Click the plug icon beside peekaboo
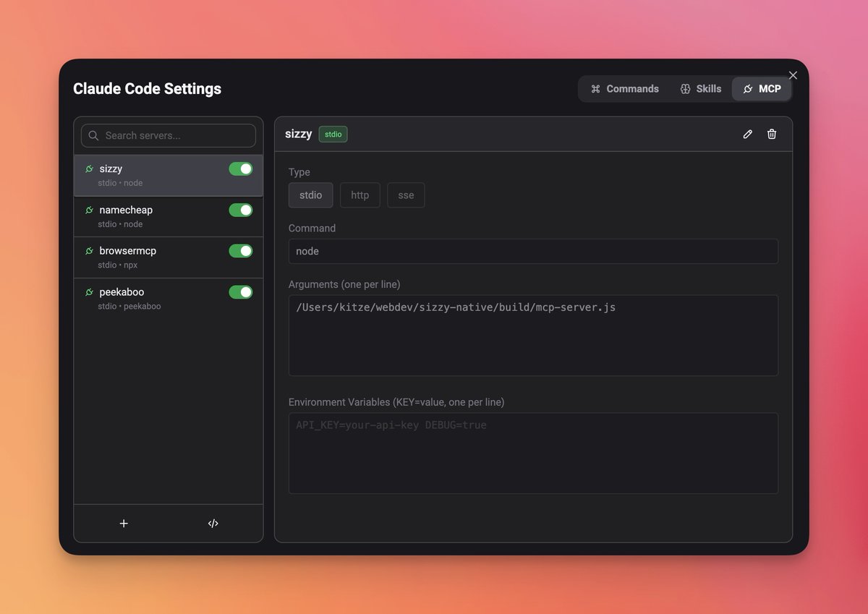This screenshot has height=614, width=868. (x=89, y=292)
